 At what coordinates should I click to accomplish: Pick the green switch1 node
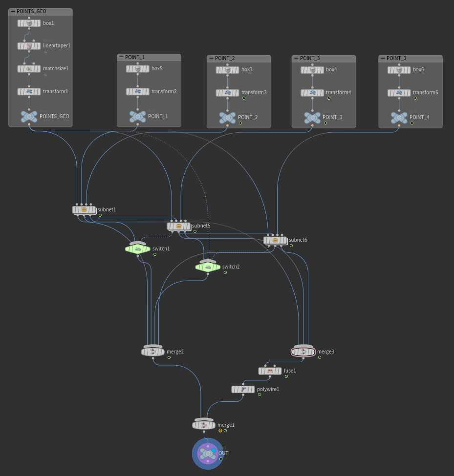pos(138,249)
